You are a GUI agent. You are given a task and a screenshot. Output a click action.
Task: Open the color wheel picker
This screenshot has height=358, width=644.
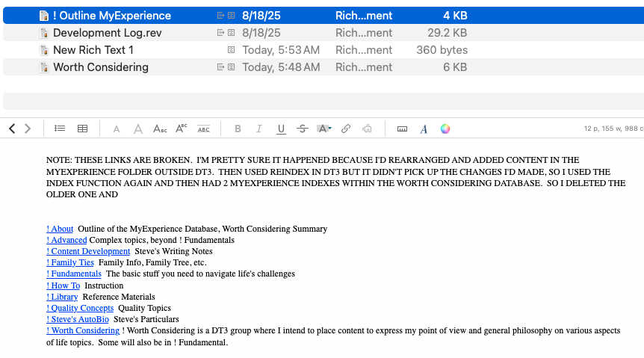coord(445,129)
